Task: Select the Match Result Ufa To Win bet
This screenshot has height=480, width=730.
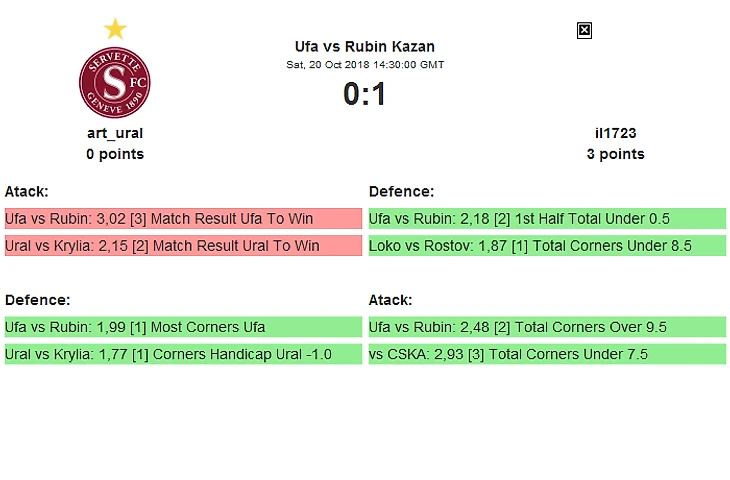Action: (183, 218)
